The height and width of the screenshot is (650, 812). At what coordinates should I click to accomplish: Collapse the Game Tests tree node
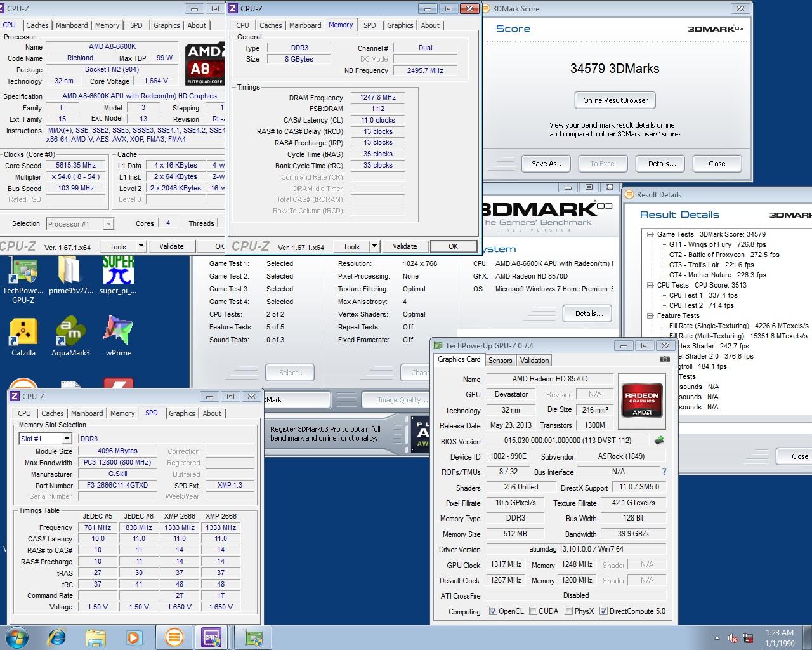(650, 234)
